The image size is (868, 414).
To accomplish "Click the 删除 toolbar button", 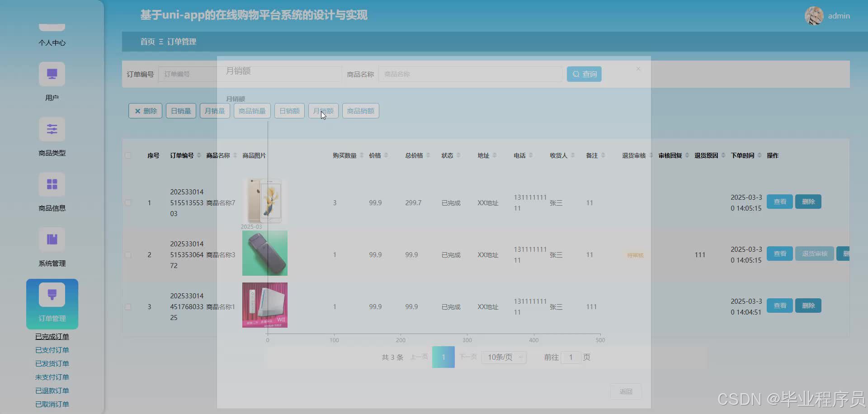I will (x=145, y=111).
